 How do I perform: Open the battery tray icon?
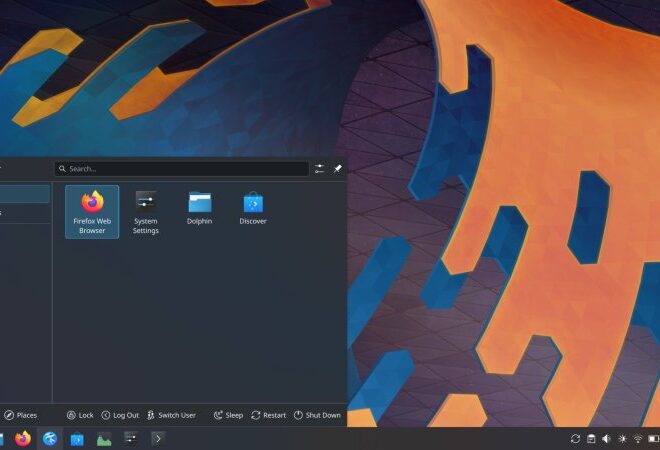[654, 439]
